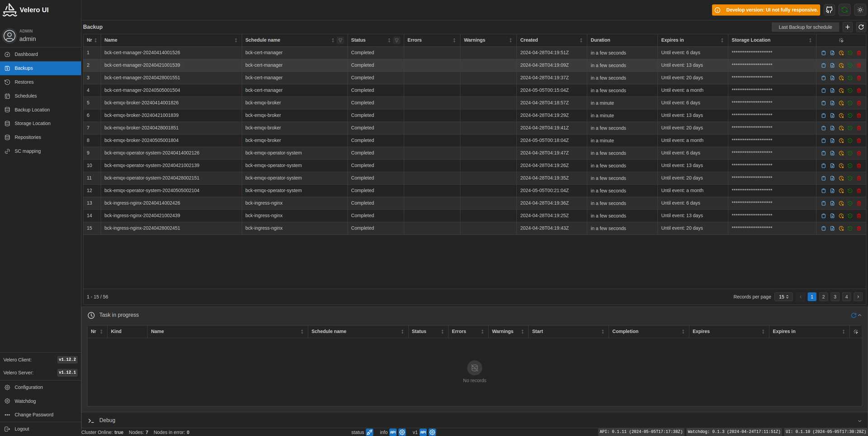Image resolution: width=868 pixels, height=436 pixels.
Task: Toggle light/dark theme sun icon
Action: point(860,10)
